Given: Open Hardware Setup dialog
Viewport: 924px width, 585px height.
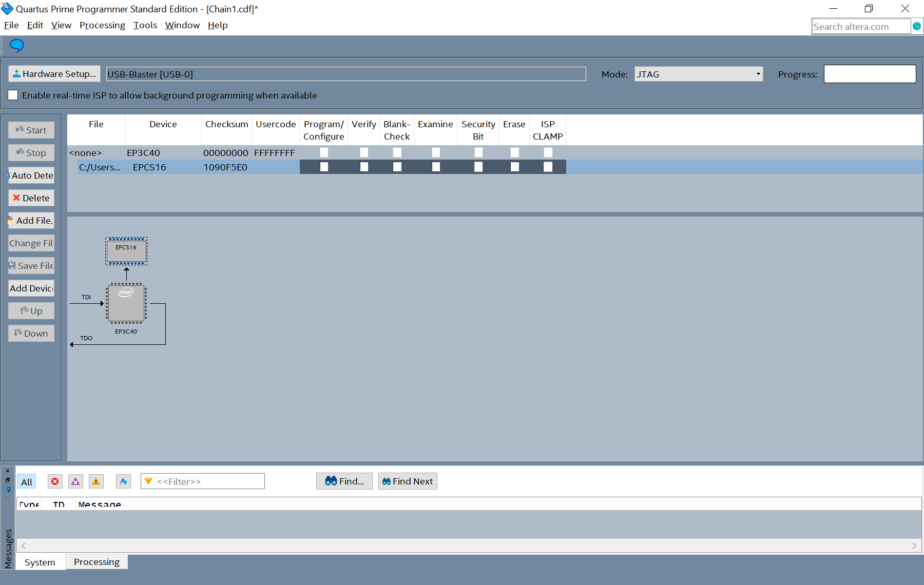Looking at the screenshot, I should pos(54,74).
